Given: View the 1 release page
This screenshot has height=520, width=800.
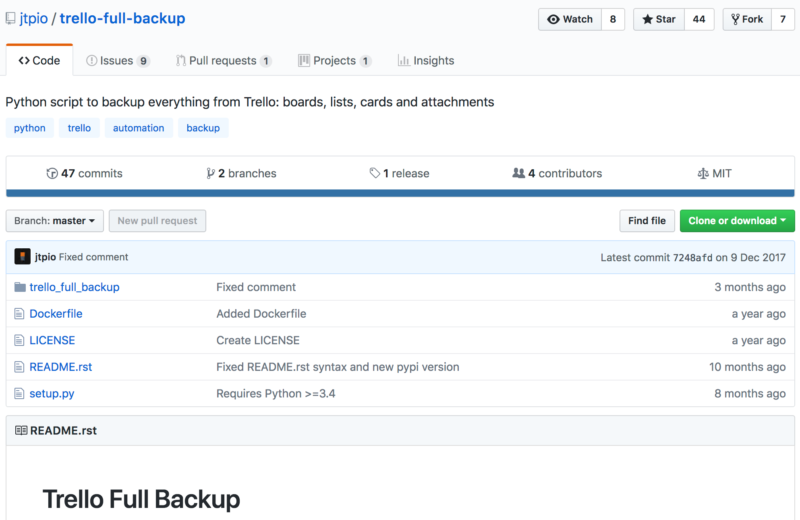Looking at the screenshot, I should 399,174.
